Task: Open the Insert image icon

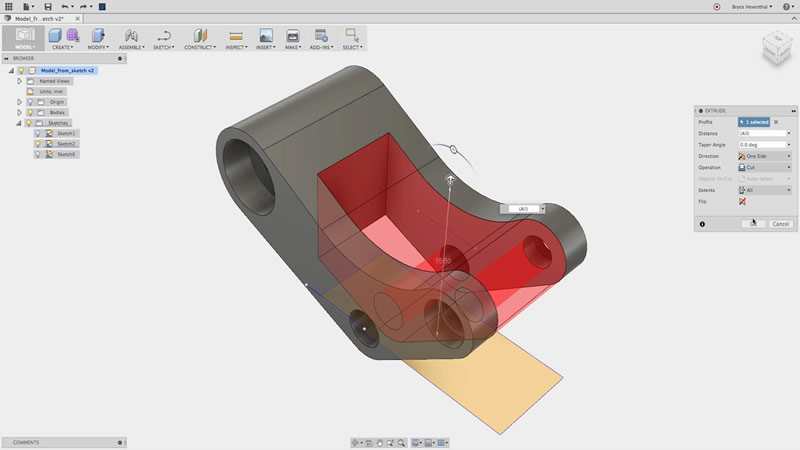Action: [266, 35]
